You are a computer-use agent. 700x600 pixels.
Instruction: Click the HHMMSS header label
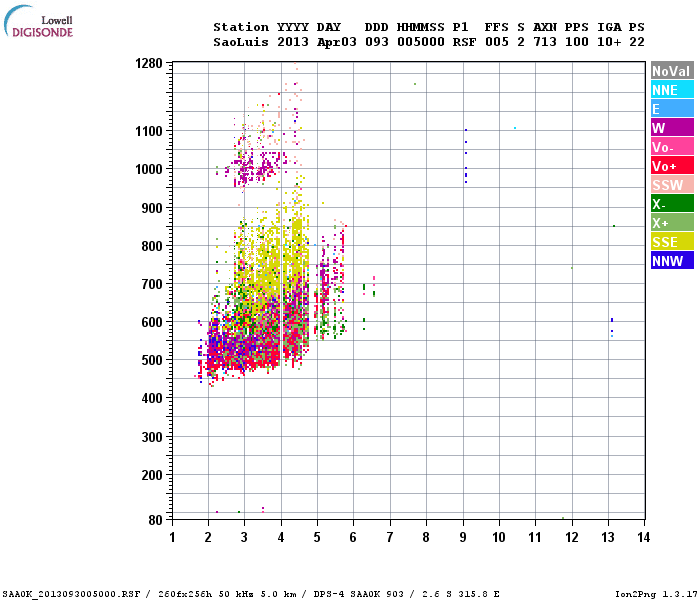421,27
